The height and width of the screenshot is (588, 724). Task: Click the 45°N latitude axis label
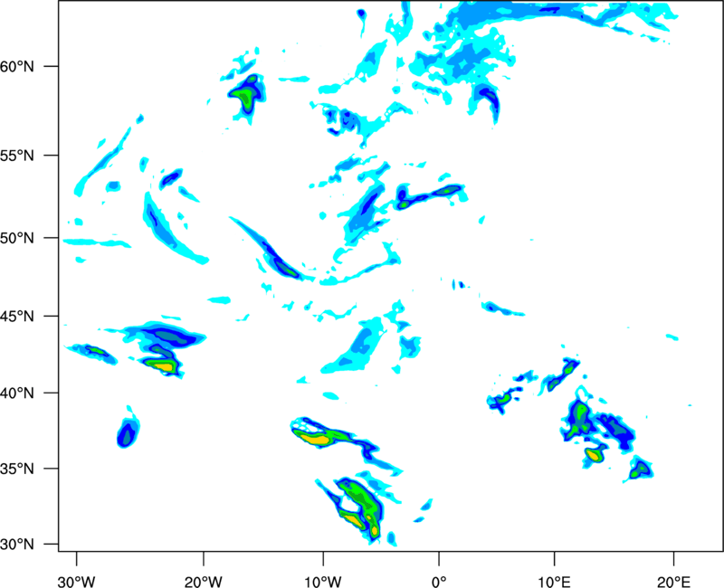pos(17,317)
